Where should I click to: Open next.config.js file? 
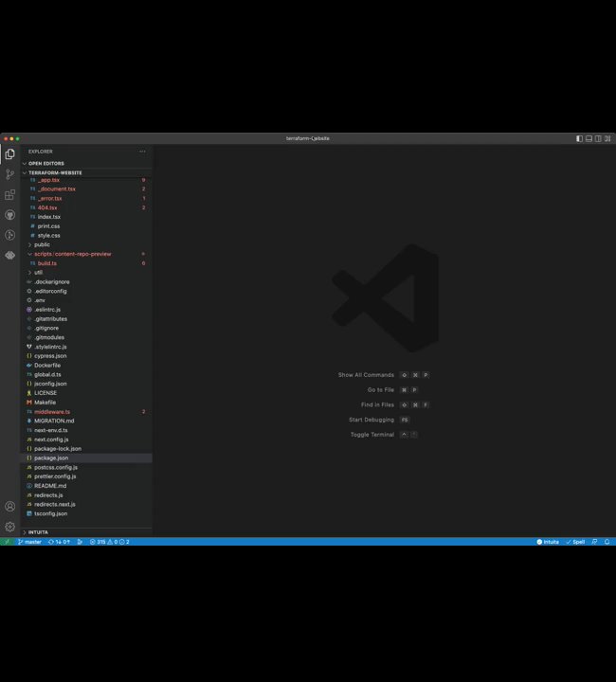pyautogui.click(x=86, y=440)
